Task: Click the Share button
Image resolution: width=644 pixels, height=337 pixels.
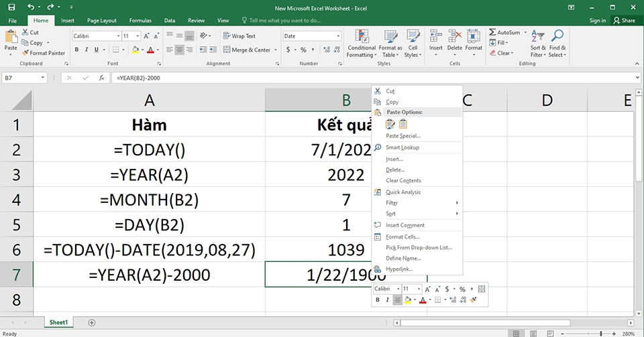Action: click(625, 21)
